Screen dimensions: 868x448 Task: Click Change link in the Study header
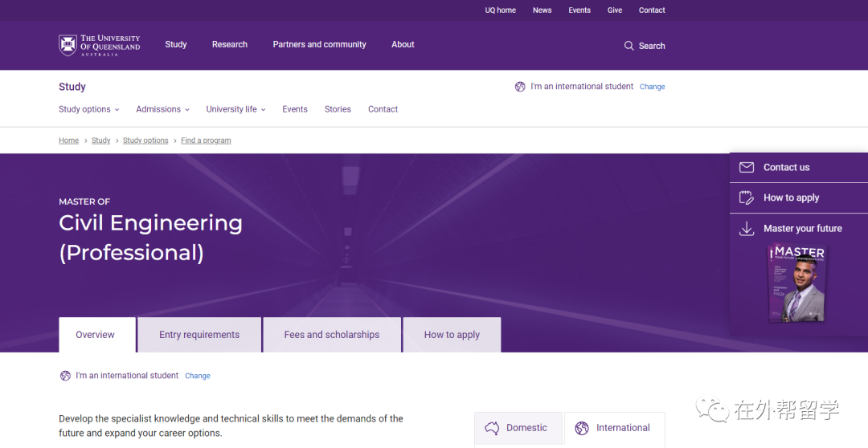tap(652, 87)
